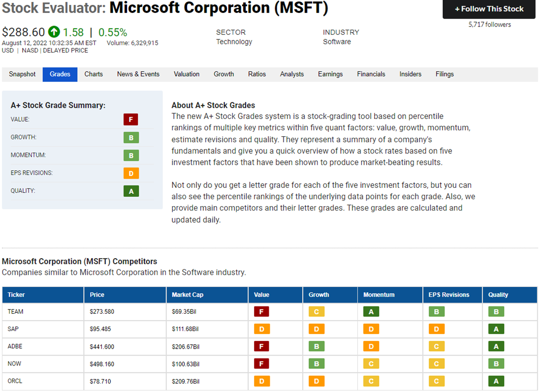Image resolution: width=539 pixels, height=392 pixels.
Task: Click TEAM's yellow C Growth grade badge
Action: [x=317, y=312]
